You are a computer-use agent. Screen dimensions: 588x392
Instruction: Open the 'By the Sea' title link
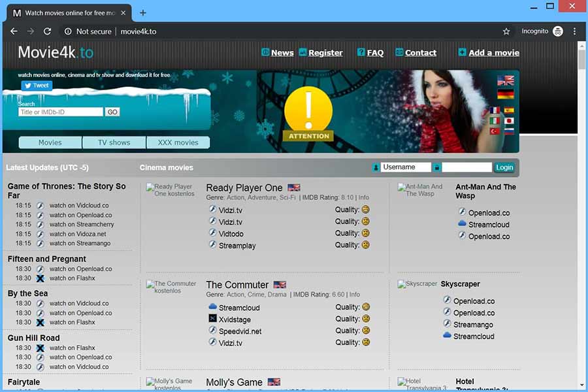27,293
